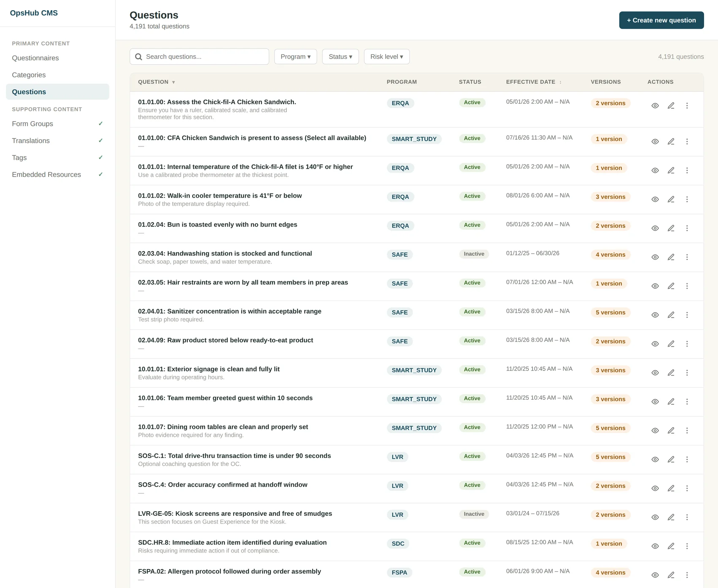Open more actions for Walk-in cooler row
Image resolution: width=718 pixels, height=588 pixels.
coord(687,199)
